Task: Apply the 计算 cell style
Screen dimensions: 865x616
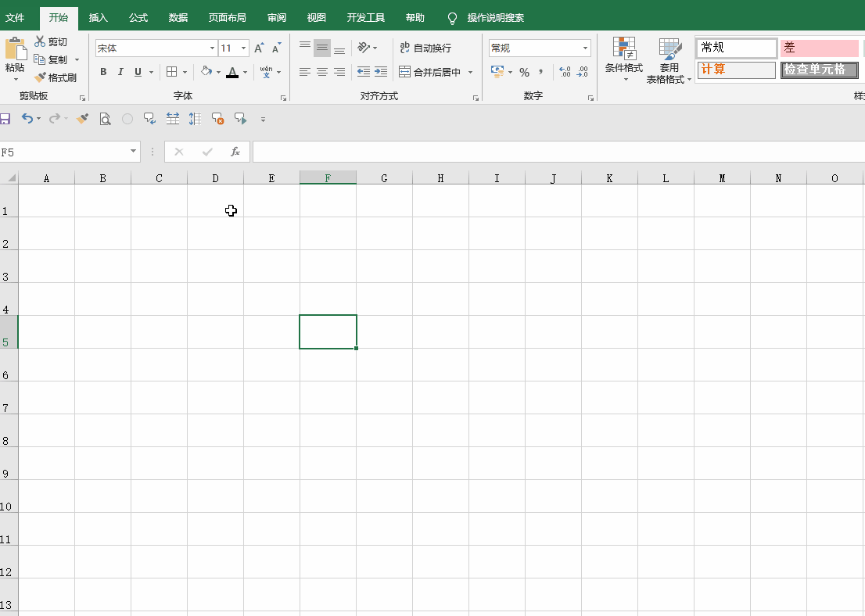Action: click(737, 70)
